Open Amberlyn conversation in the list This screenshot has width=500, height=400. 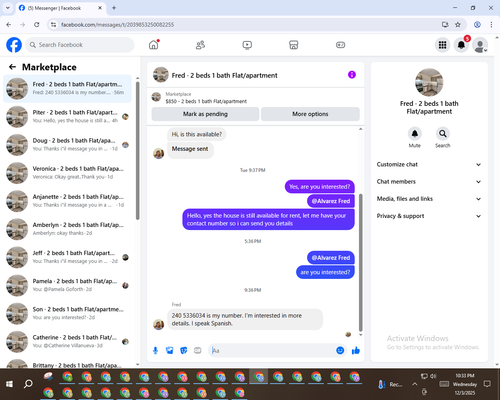tap(67, 229)
